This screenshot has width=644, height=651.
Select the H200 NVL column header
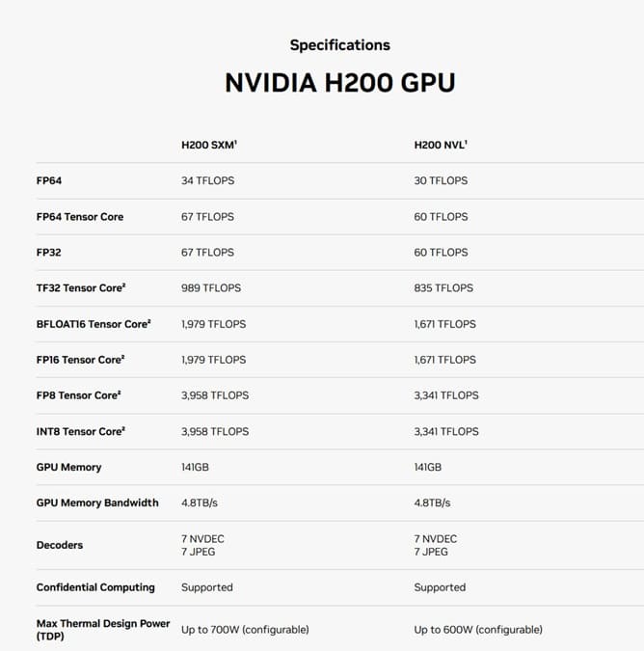[441, 145]
